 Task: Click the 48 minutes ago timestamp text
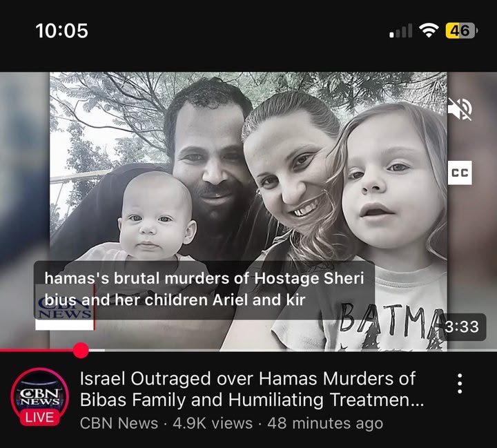click(325, 423)
